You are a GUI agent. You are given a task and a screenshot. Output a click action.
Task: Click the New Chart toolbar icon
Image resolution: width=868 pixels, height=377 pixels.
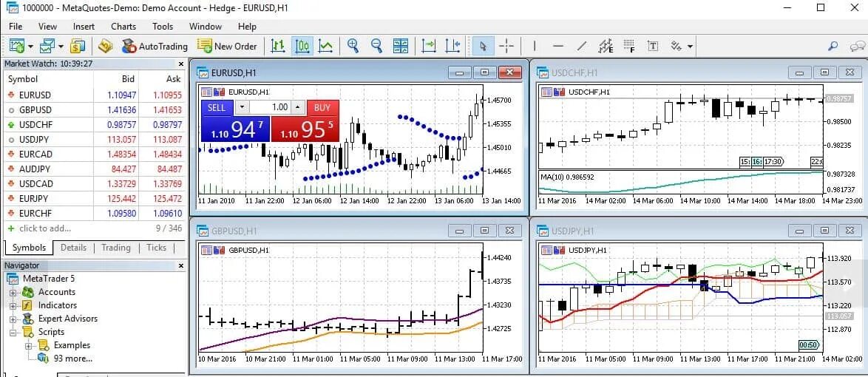coord(16,46)
